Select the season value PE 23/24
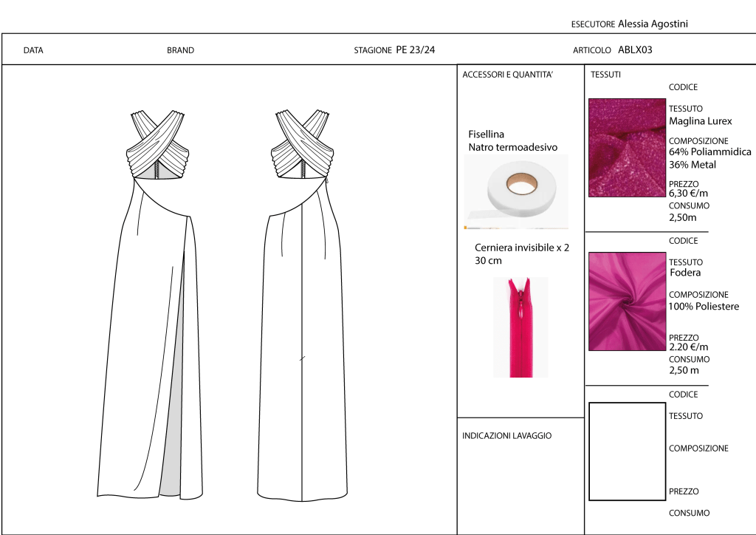The width and height of the screenshot is (756, 535). coord(416,50)
